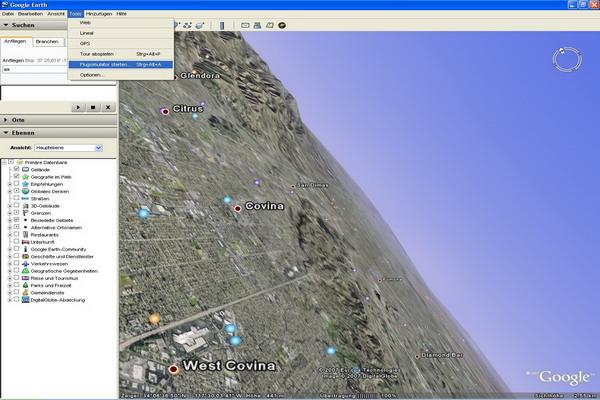Screen dimensions: 600x400
Task: Click the Gemeindienste layer label
Action: coord(47,293)
